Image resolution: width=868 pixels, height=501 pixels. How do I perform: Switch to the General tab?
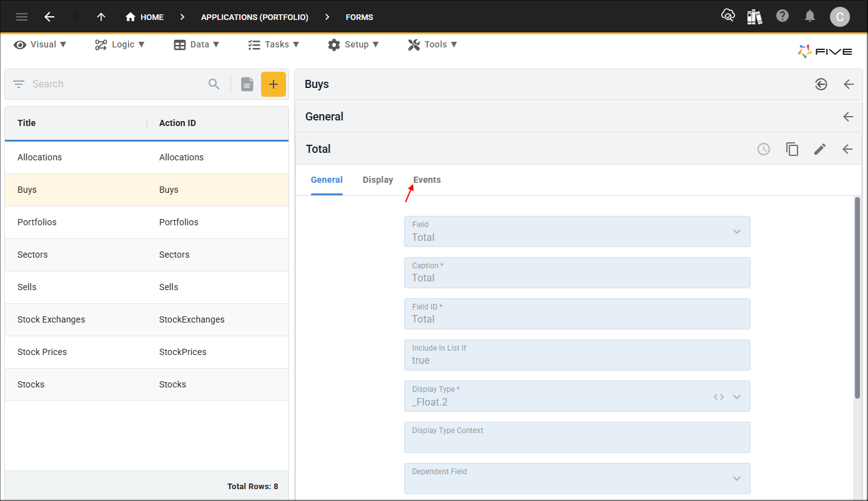[327, 180]
